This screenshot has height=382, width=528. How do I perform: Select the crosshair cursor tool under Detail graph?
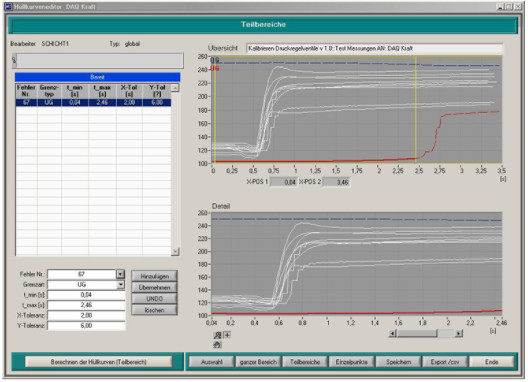point(227,335)
